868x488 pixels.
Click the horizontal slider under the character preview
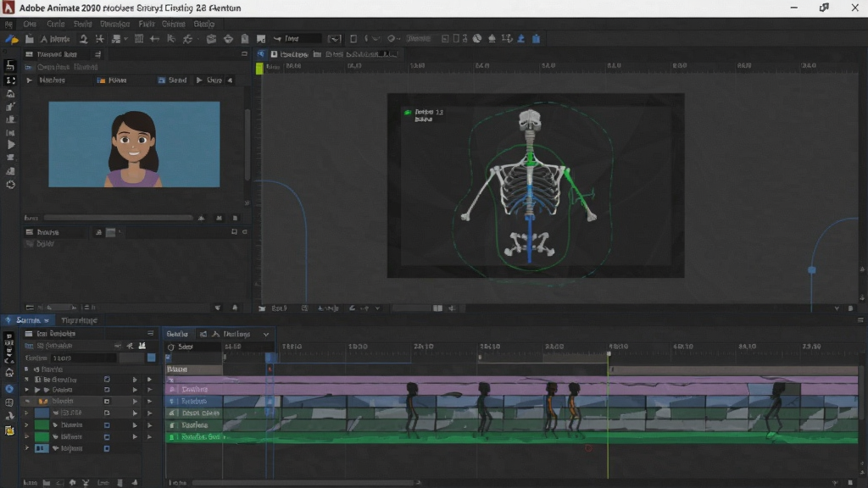[119, 218]
